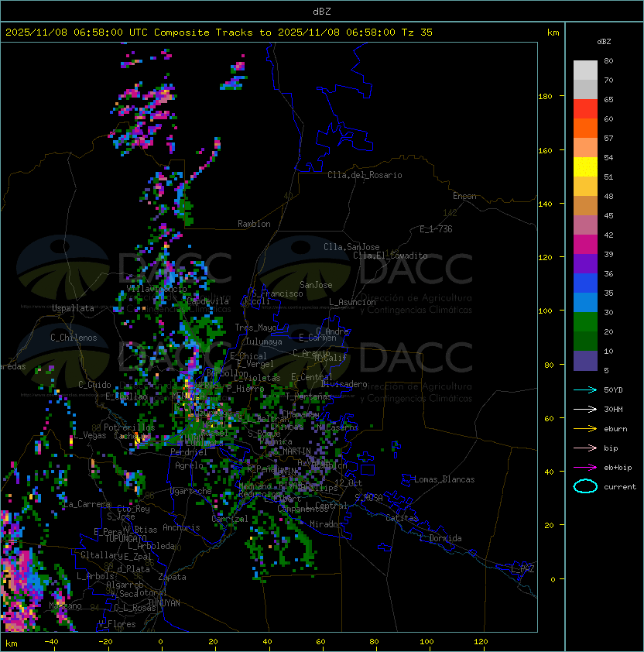Click the 'Tulumaya' map label

point(264,341)
